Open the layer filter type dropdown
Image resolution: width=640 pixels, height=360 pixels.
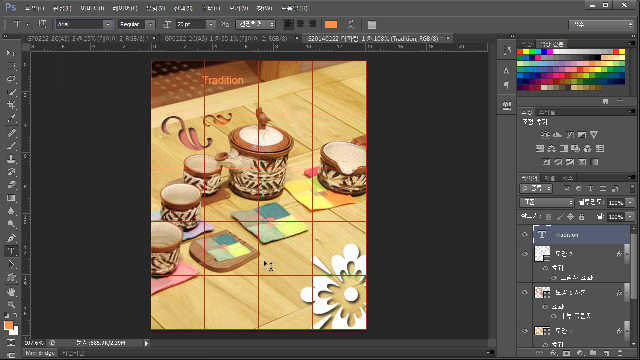[536, 188]
